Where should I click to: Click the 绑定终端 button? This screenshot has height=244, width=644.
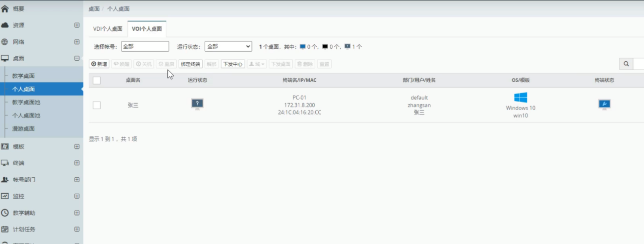pyautogui.click(x=191, y=64)
